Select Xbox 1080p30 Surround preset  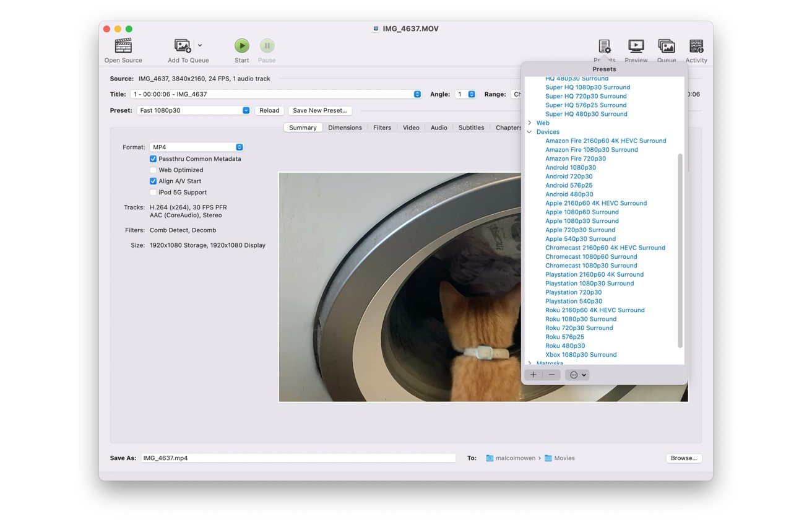(581, 355)
